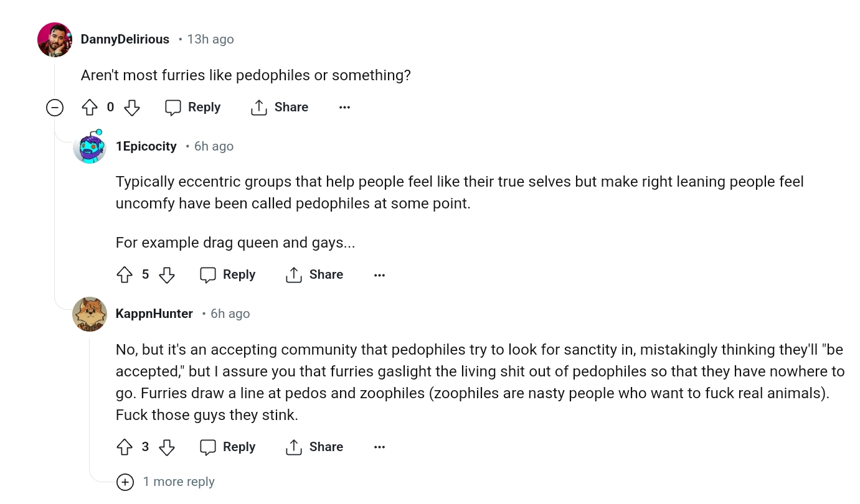Share DannyDelirious's comment
The width and height of the screenshot is (860, 504).
click(280, 108)
